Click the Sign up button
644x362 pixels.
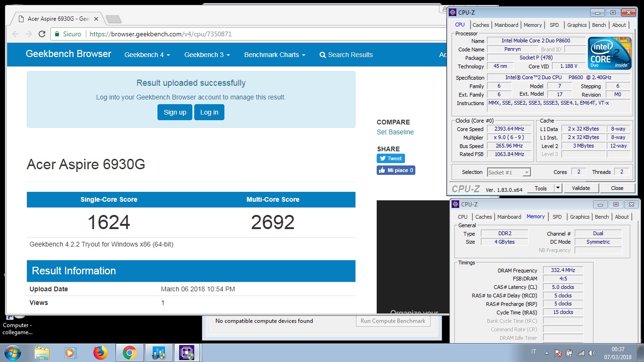pyautogui.click(x=175, y=112)
